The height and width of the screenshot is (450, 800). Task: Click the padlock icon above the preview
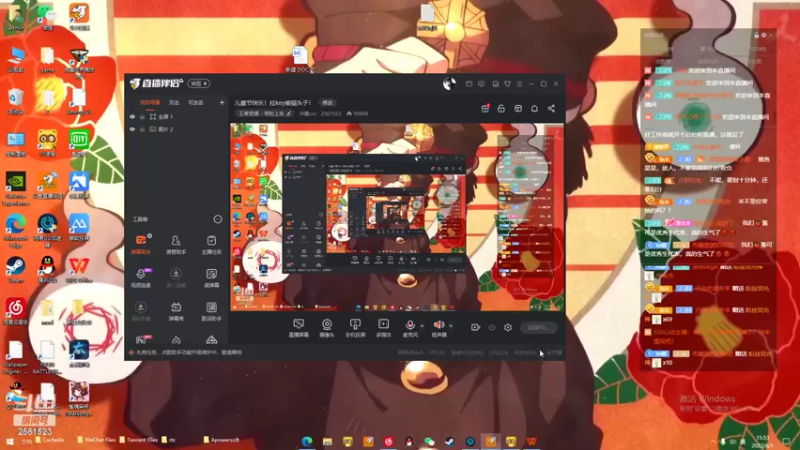click(x=501, y=108)
